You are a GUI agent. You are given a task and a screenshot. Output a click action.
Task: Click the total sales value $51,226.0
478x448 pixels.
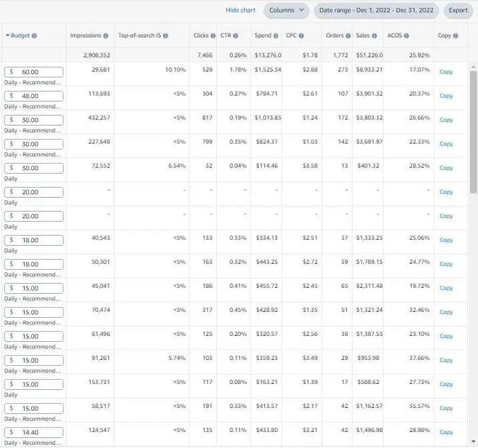pos(369,55)
